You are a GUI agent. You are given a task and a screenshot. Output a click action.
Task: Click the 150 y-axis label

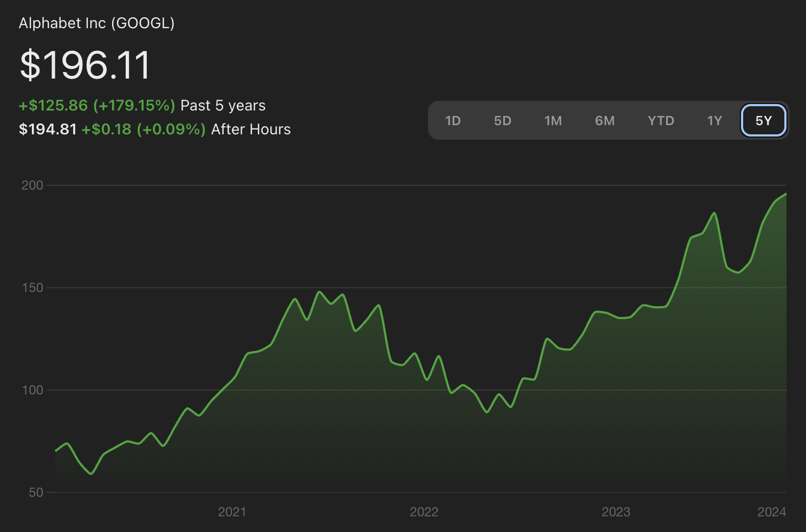click(32, 288)
